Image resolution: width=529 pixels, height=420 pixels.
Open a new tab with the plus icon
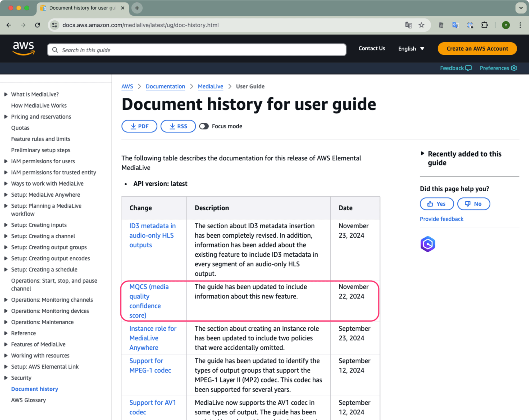click(137, 8)
